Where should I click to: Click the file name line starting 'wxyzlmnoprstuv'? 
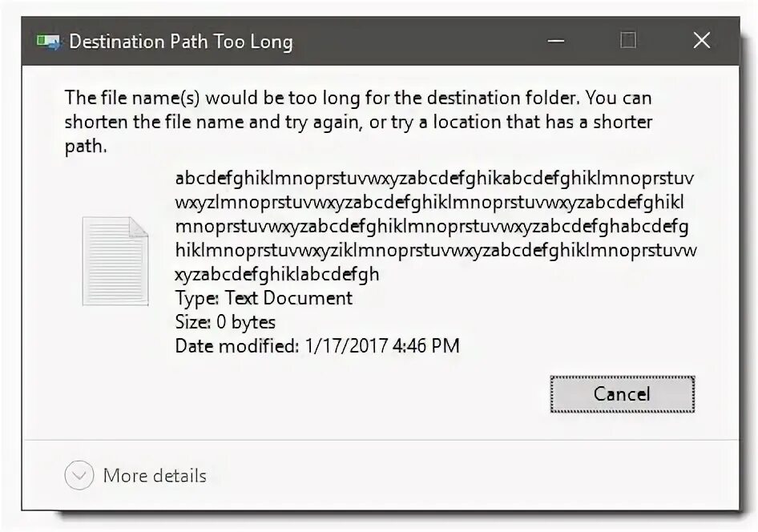click(x=429, y=202)
